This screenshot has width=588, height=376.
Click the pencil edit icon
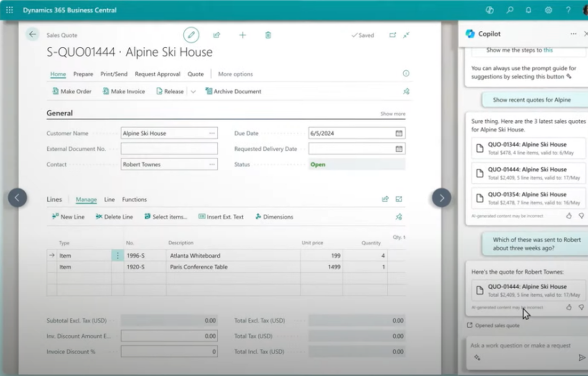coord(191,35)
